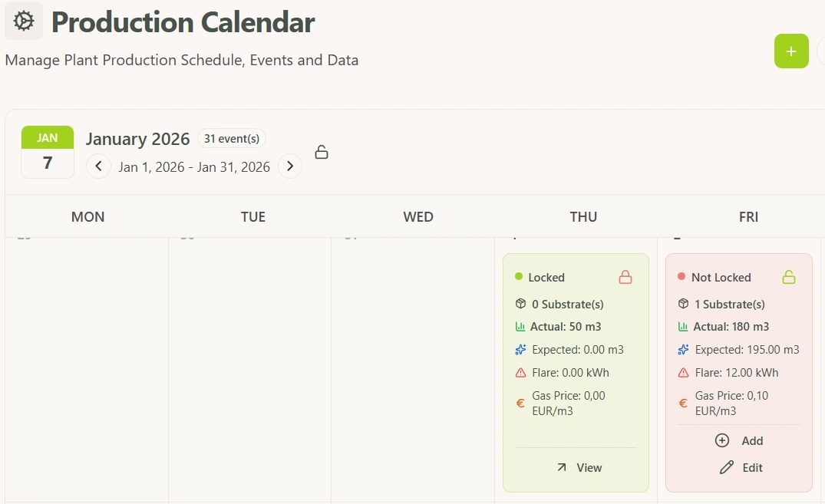Click the Production Calendar gear icon
This screenshot has width=825, height=504.
(x=24, y=21)
